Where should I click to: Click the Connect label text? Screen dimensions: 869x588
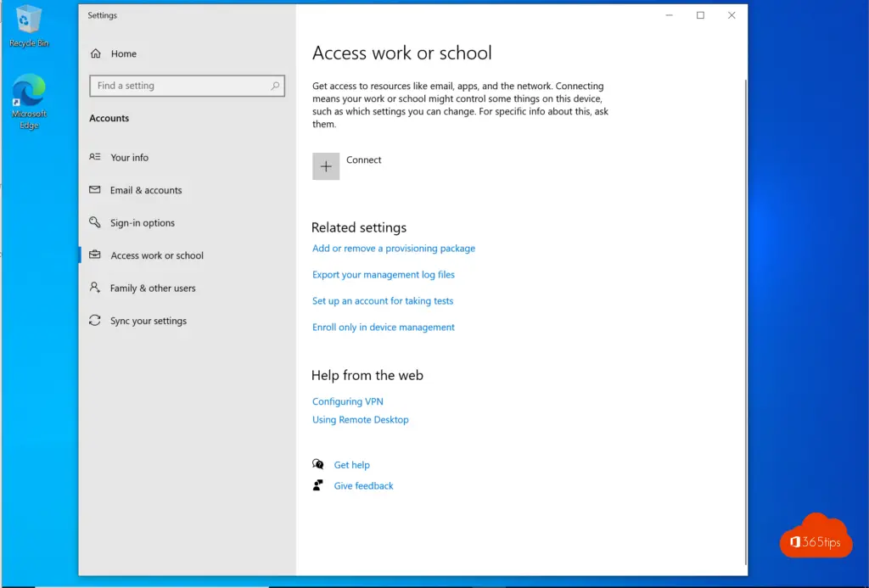[363, 160]
